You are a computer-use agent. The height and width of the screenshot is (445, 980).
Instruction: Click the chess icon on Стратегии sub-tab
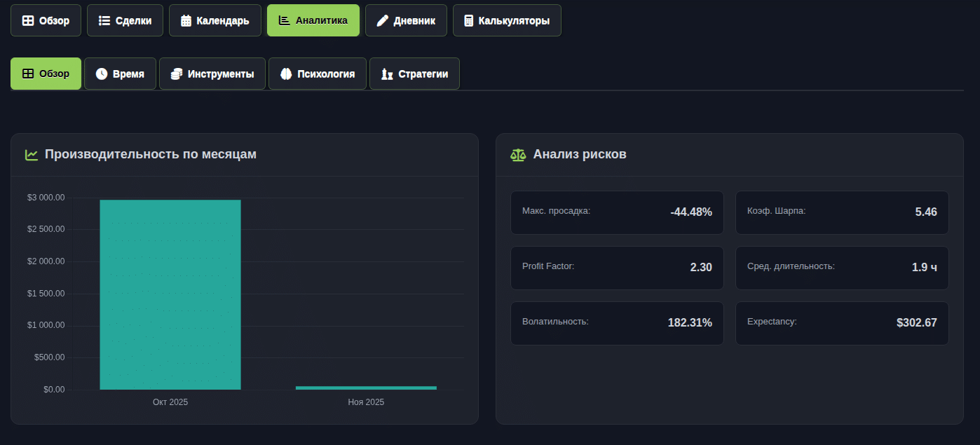(387, 74)
